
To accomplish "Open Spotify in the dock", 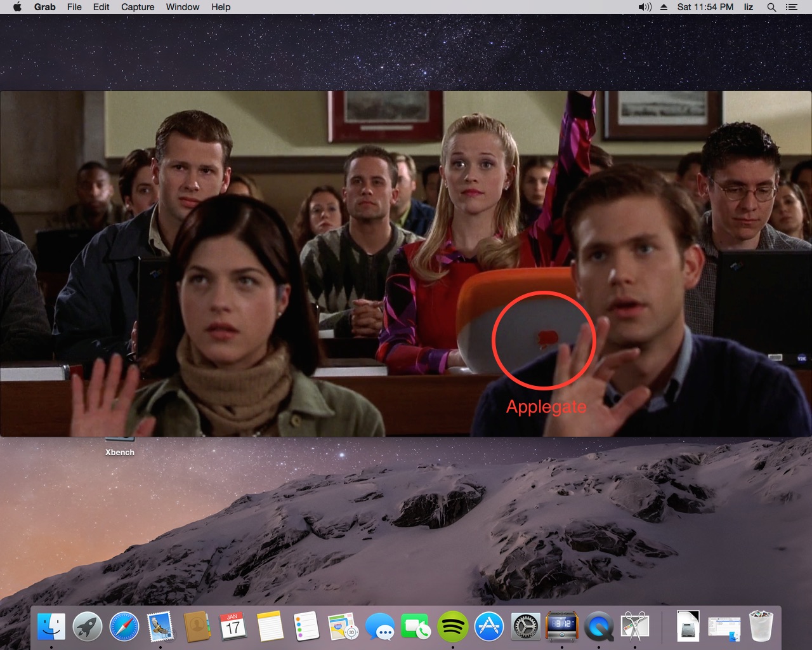I will [x=452, y=627].
